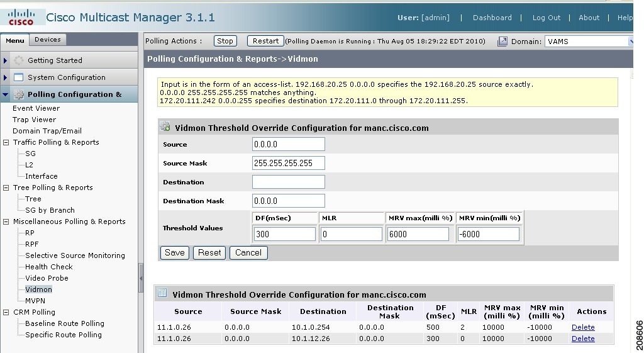Select L2 under Traffic Polling
The width and height of the screenshot is (644, 353).
click(x=29, y=165)
